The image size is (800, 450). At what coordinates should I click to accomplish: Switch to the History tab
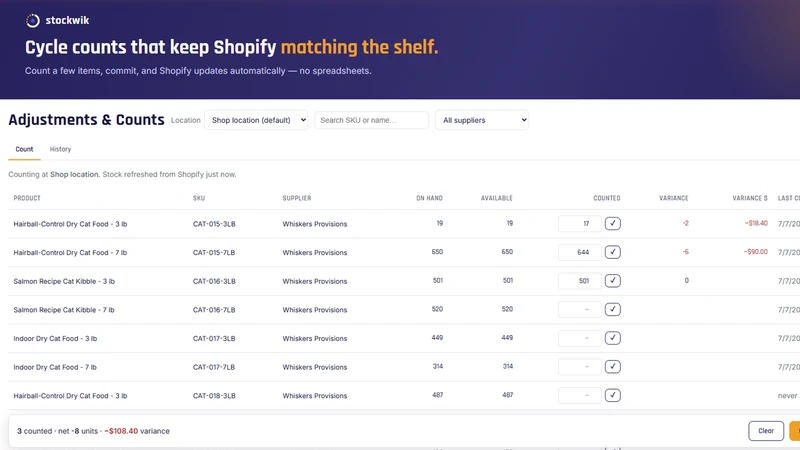60,149
